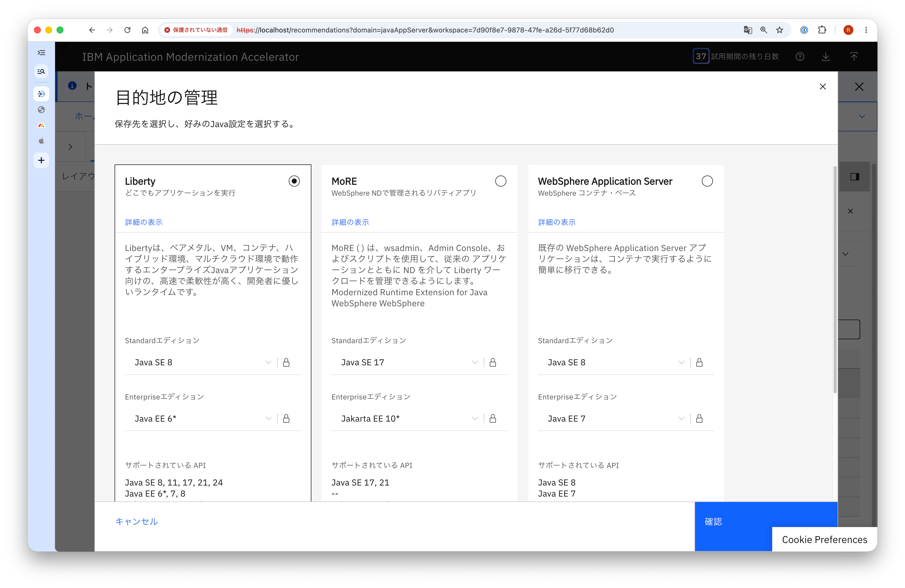Open Chrome three-dot menu

(866, 30)
